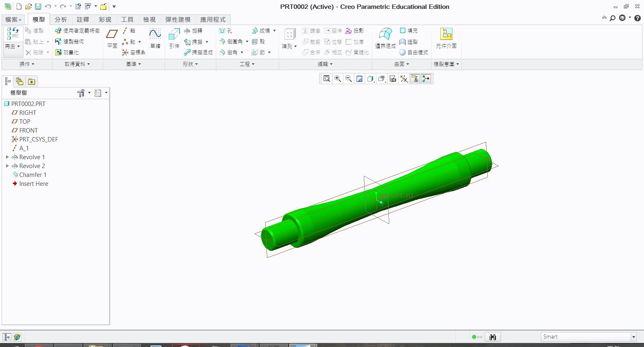The image size is (644, 347).
Task: Open the Operations (操作) group dropdown
Action: pyautogui.click(x=27, y=64)
